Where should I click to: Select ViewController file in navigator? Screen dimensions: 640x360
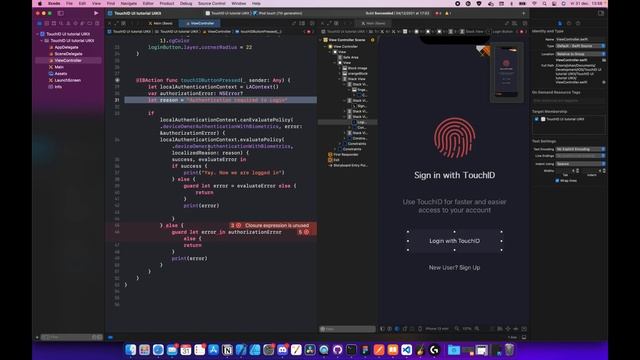(x=68, y=60)
